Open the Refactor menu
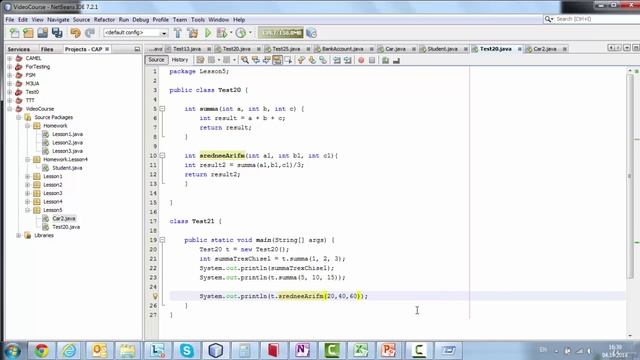 coord(104,20)
